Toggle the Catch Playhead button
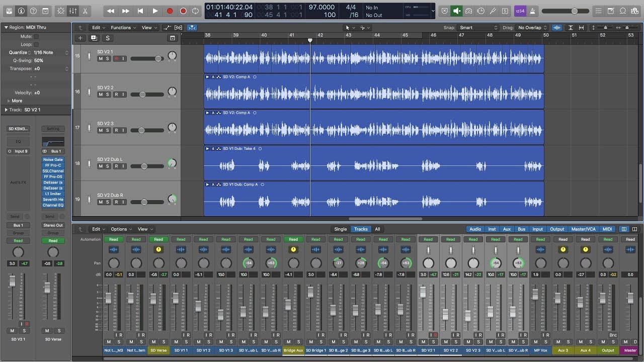 [x=192, y=28]
